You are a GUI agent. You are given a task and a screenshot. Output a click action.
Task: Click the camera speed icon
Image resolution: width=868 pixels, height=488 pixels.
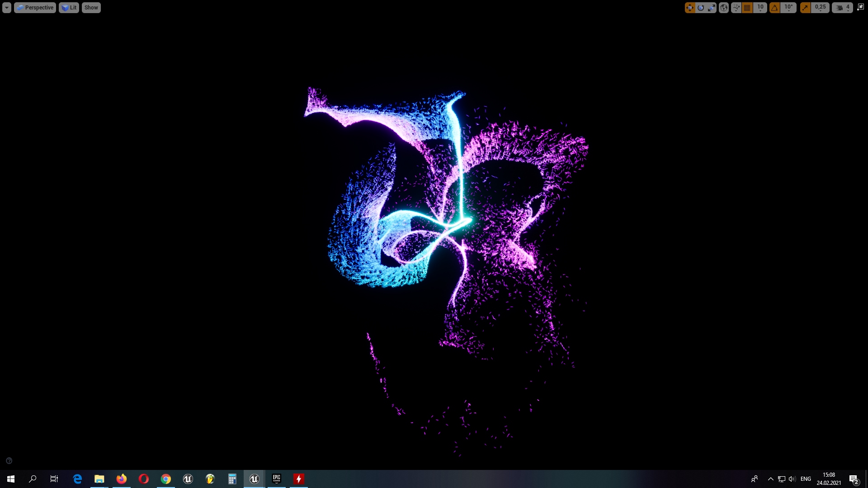[x=839, y=8]
